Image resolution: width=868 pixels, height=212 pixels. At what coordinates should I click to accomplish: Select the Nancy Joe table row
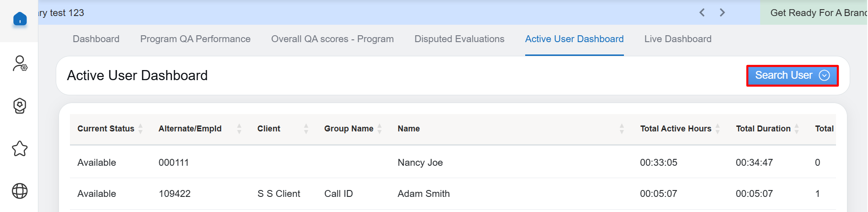[x=420, y=163]
